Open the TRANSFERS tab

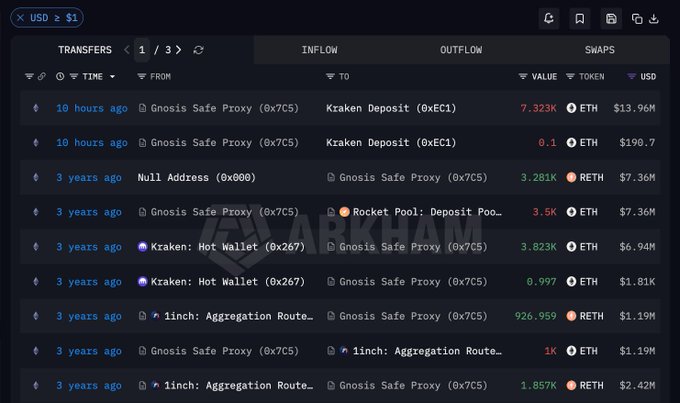pyautogui.click(x=85, y=50)
